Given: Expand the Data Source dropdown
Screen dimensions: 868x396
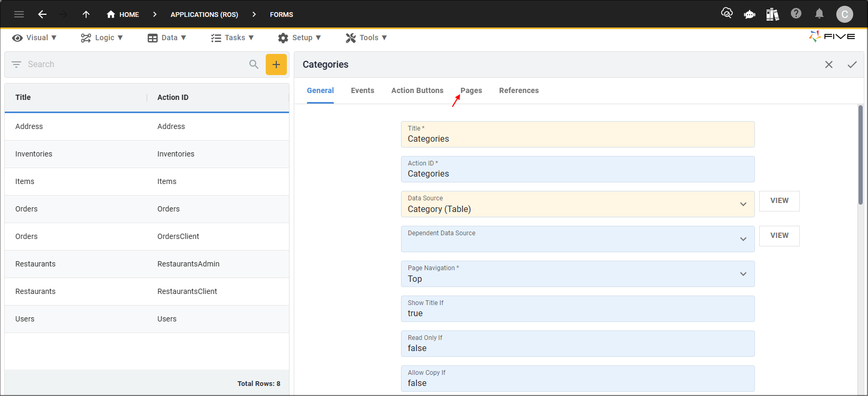Looking at the screenshot, I should point(743,205).
